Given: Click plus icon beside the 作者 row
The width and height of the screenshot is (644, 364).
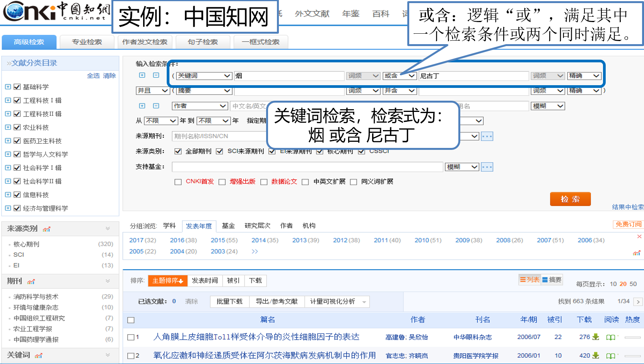Looking at the screenshot, I should [142, 106].
